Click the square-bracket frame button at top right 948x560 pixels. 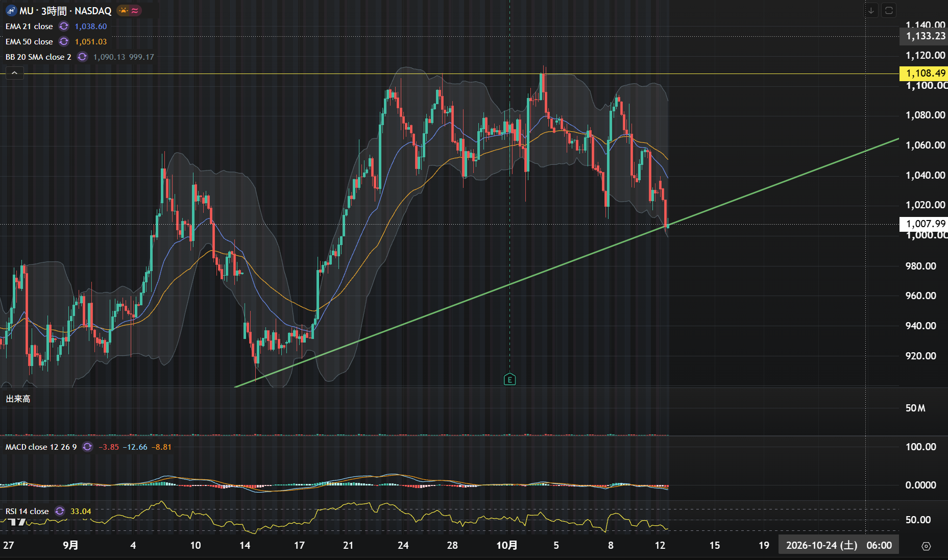click(889, 11)
